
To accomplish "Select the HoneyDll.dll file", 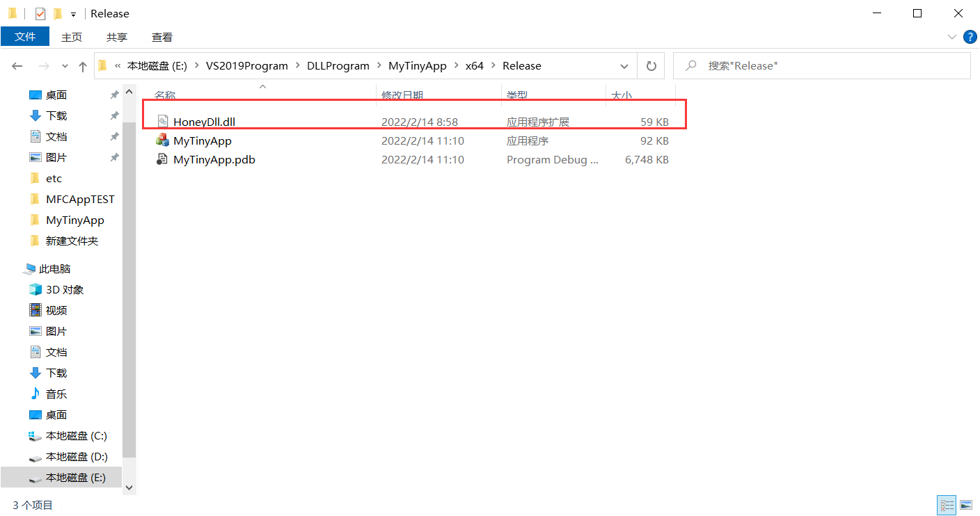I will 204,121.
